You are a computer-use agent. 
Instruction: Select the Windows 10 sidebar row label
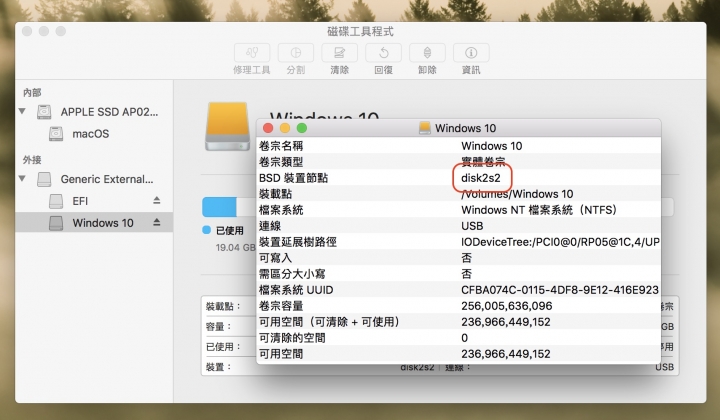click(x=103, y=223)
